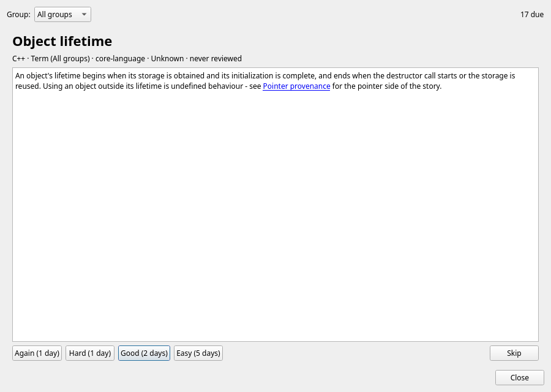Follow the Pointer provenance link
551x392 pixels.
click(296, 86)
